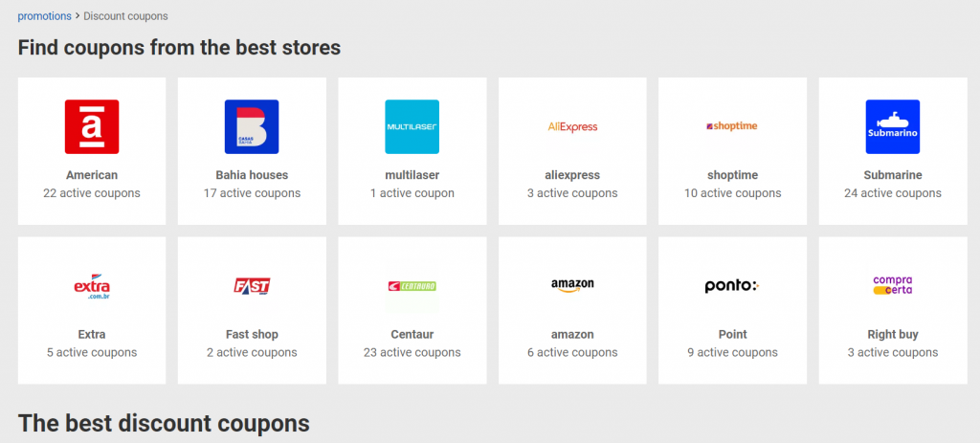Open the Bahia houses store name
The width and height of the screenshot is (980, 443).
[x=252, y=175]
